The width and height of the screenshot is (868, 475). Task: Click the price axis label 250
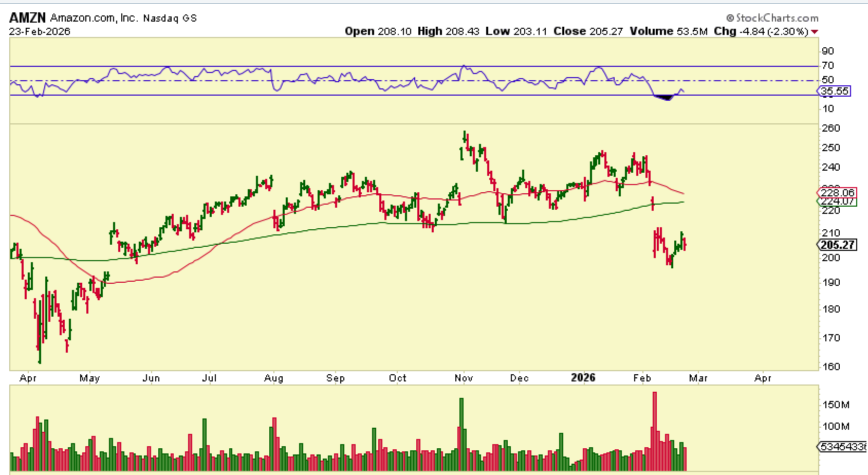831,148
